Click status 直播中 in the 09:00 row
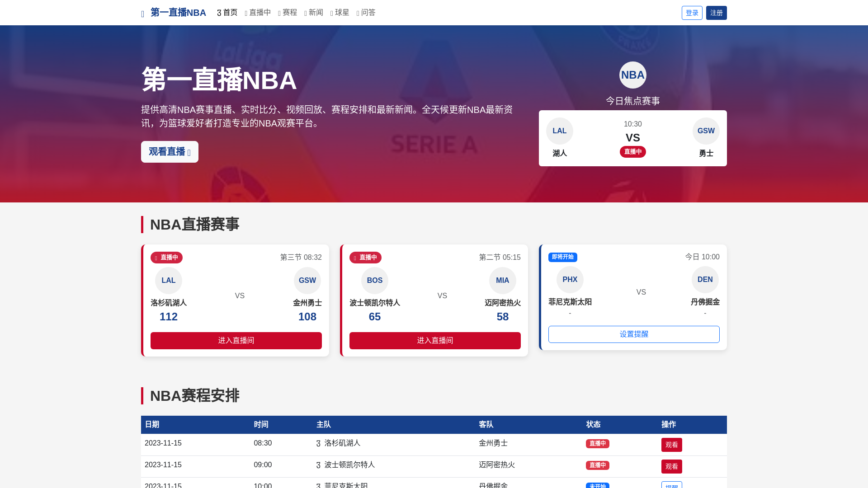 (598, 465)
